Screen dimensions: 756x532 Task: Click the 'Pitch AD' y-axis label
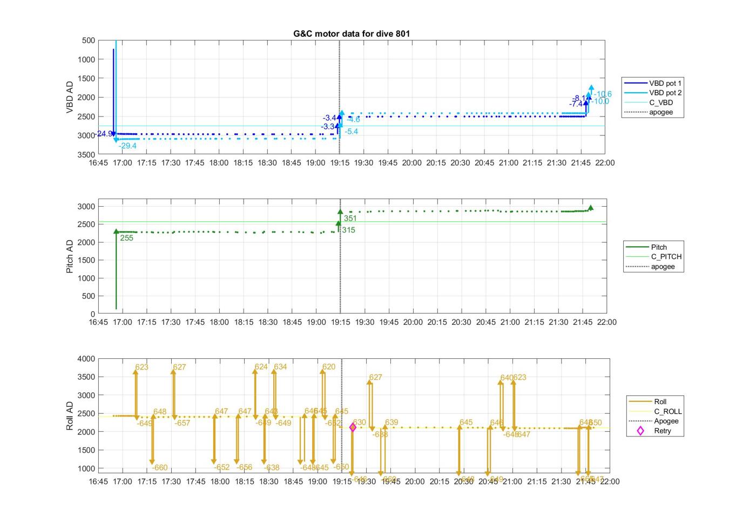pyautogui.click(x=70, y=256)
